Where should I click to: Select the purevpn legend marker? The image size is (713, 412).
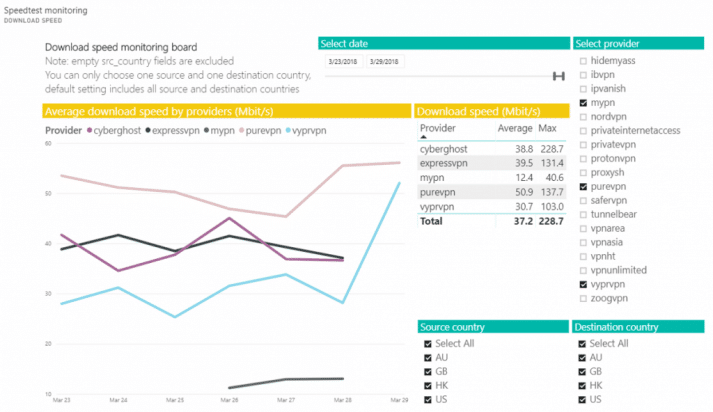coord(241,131)
